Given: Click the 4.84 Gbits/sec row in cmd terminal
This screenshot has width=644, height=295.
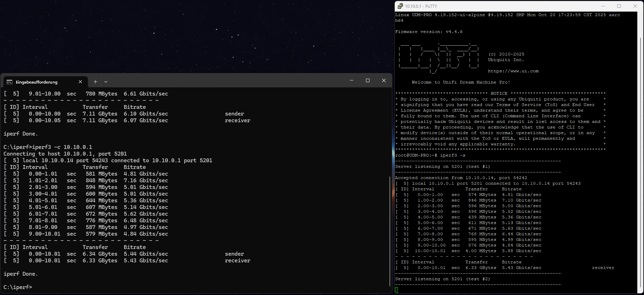Looking at the screenshot, I should [86, 234].
